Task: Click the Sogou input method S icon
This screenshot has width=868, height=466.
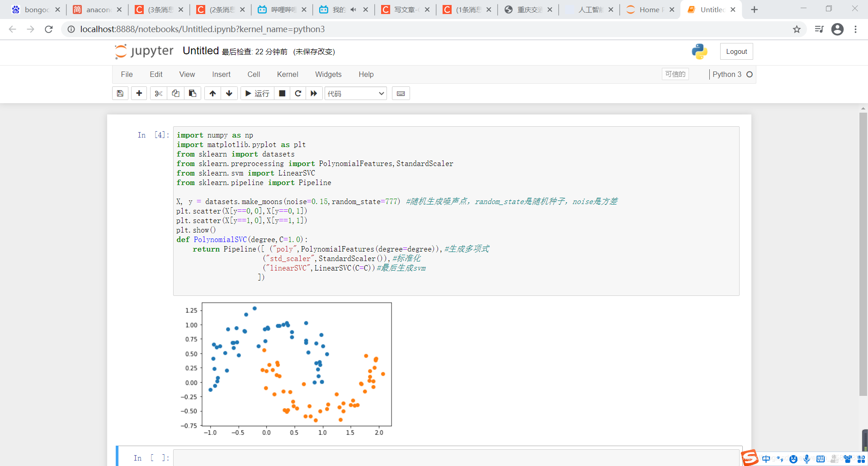Action: click(x=750, y=458)
